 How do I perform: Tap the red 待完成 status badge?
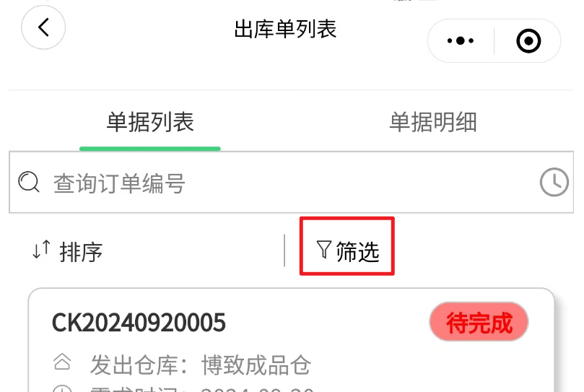(479, 322)
